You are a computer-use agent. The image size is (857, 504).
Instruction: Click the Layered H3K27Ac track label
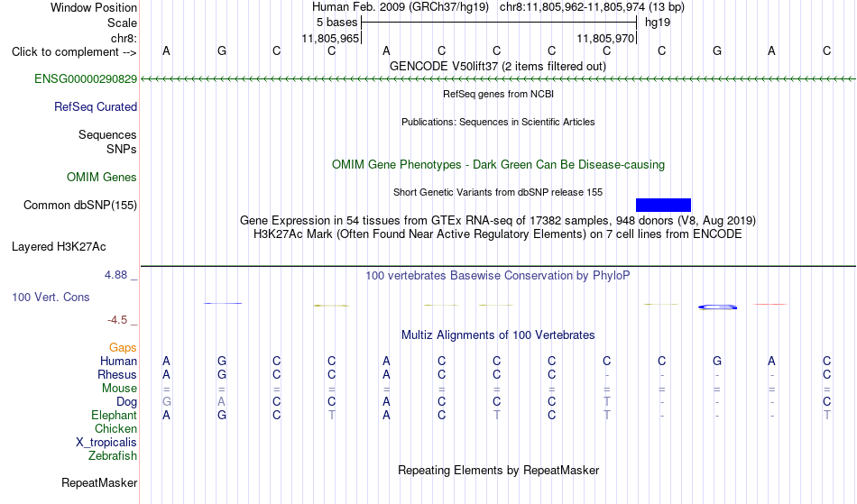pyautogui.click(x=59, y=247)
